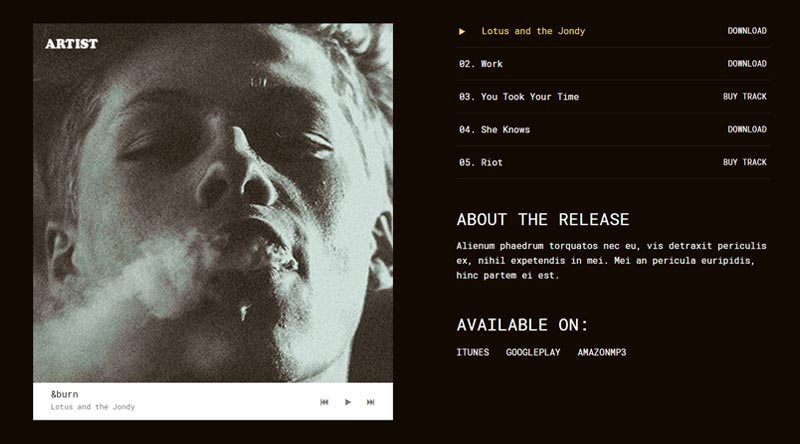Download the Work track
The image size is (800, 444).
pyautogui.click(x=747, y=64)
